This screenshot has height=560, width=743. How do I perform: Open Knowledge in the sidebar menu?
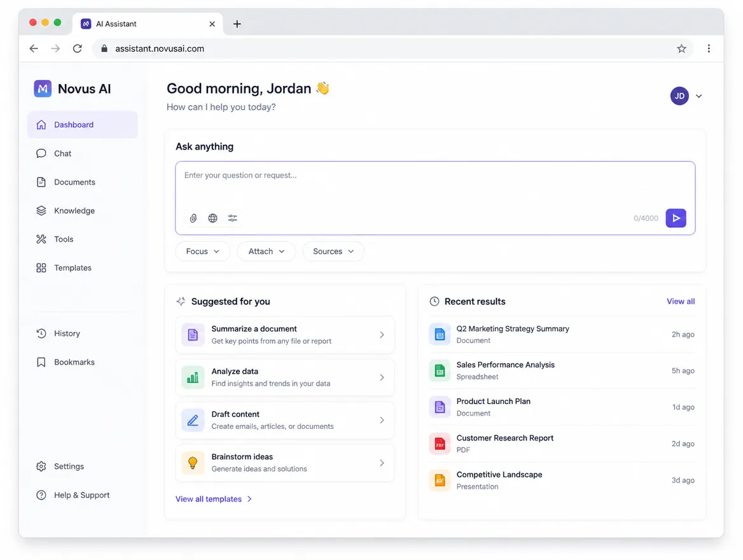click(83, 211)
